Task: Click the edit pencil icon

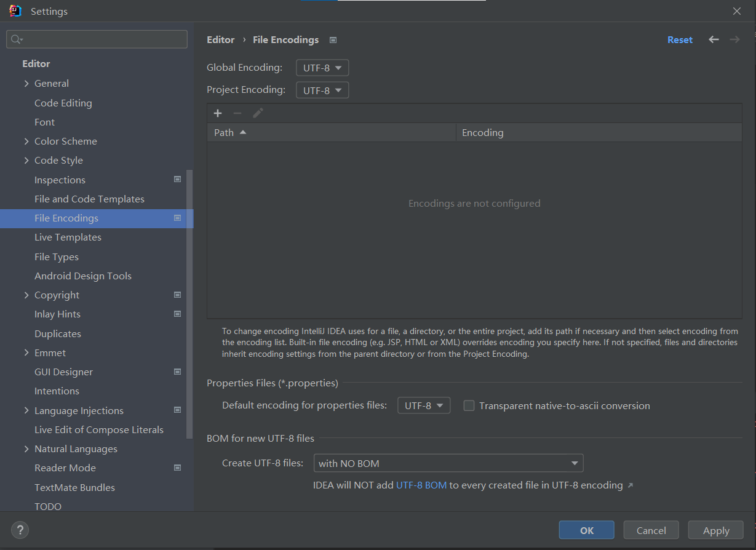Action: tap(258, 113)
